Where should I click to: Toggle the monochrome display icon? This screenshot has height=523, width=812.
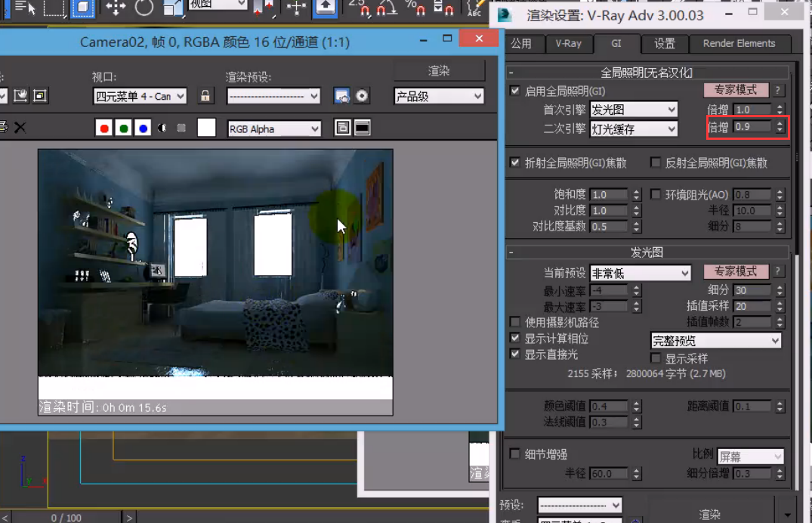click(x=181, y=128)
